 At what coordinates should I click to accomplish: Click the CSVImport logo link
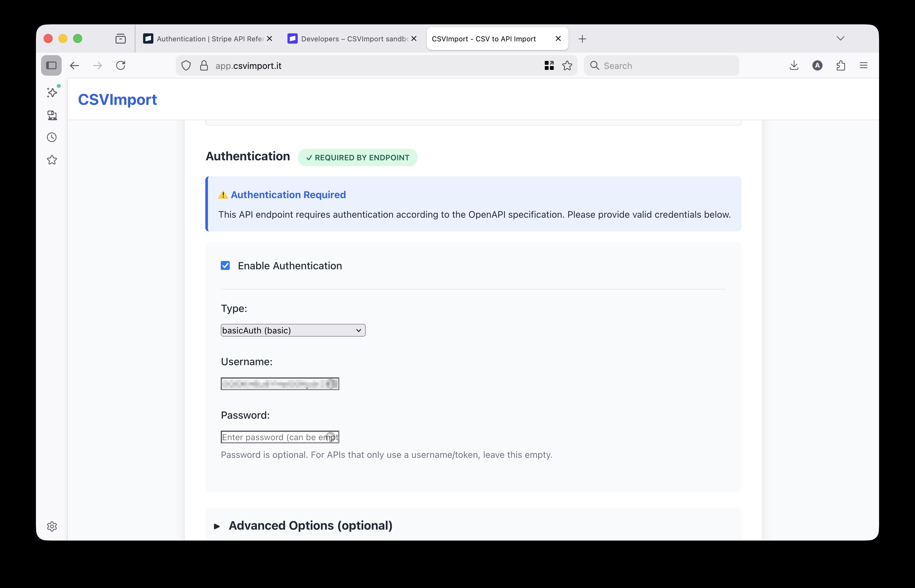pos(117,99)
